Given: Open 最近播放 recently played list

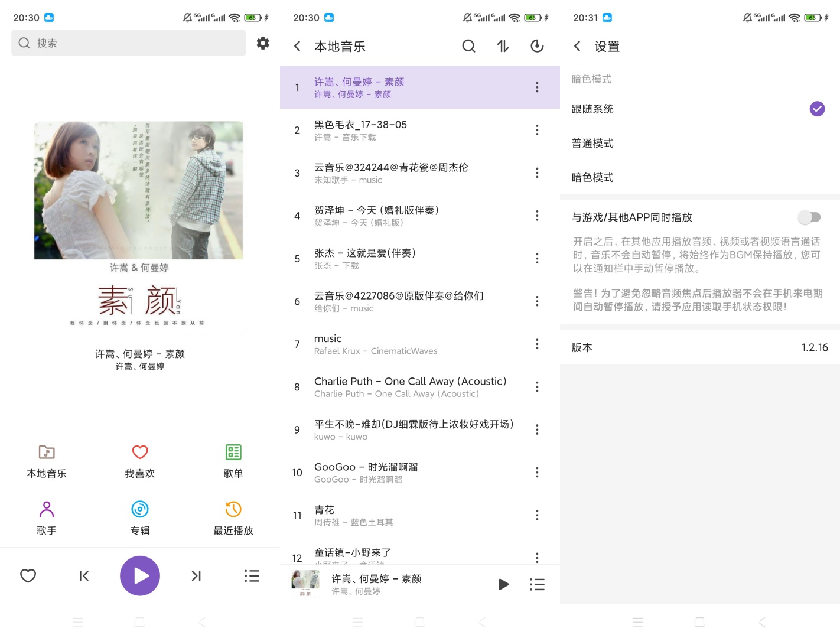Looking at the screenshot, I should 233,517.
